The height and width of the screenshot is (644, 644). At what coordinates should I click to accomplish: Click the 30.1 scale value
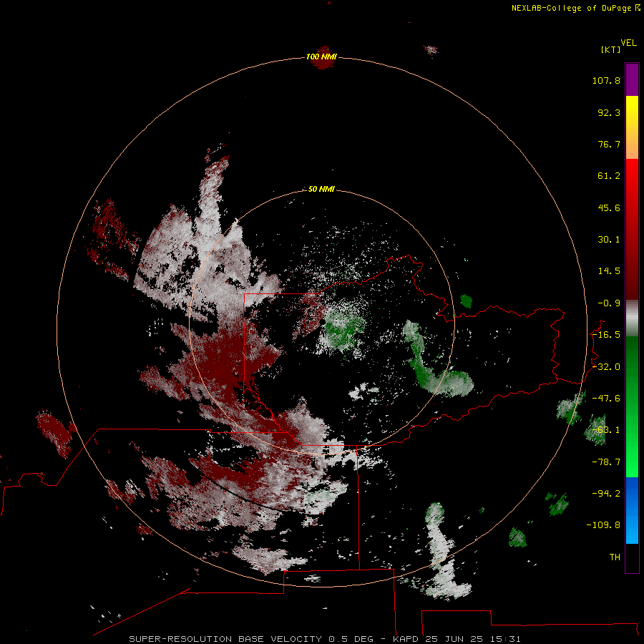[x=609, y=240]
